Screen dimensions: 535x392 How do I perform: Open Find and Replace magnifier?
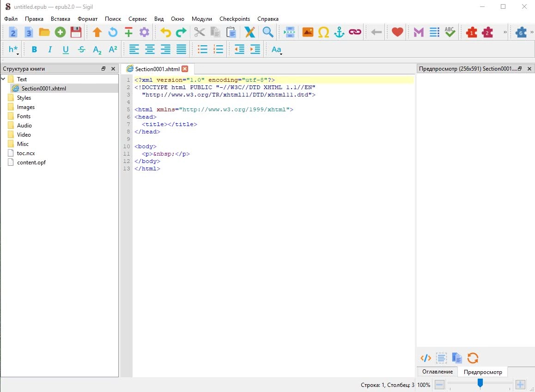tap(268, 32)
